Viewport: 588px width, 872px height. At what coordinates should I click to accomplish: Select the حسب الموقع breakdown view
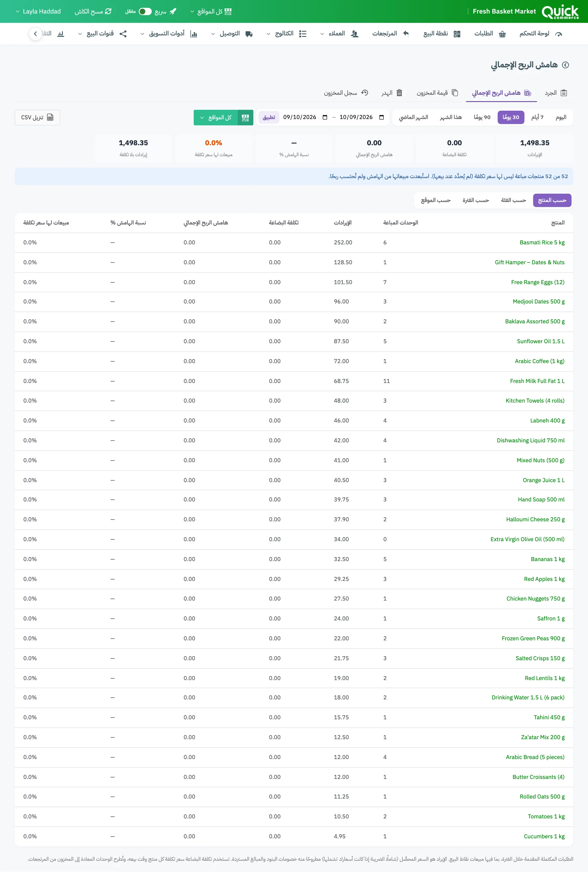(435, 201)
